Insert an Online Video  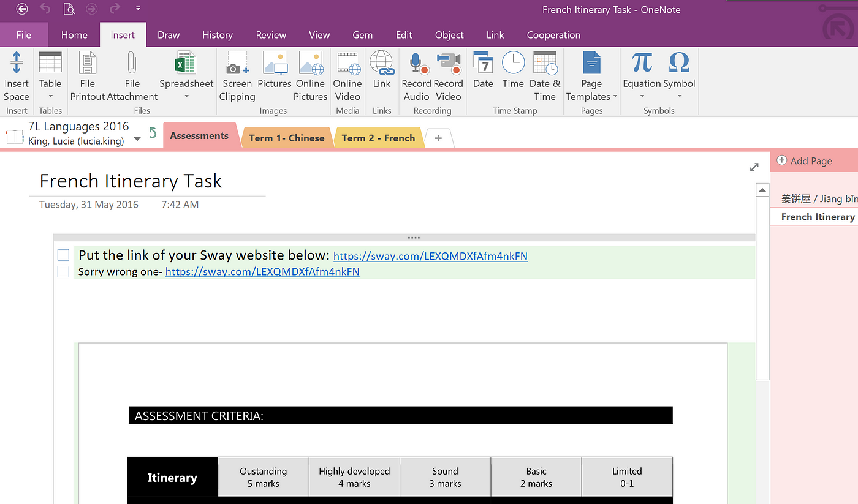click(347, 77)
